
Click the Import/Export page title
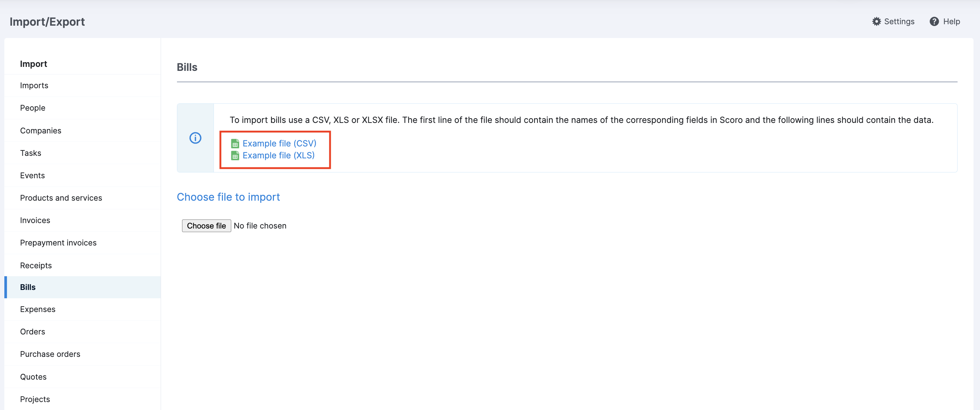pyautogui.click(x=47, y=22)
